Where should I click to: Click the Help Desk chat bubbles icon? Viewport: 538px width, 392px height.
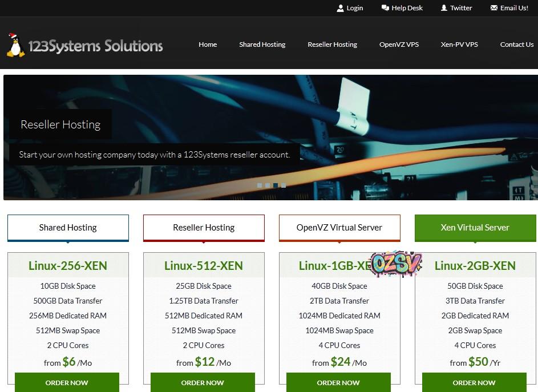click(x=385, y=8)
